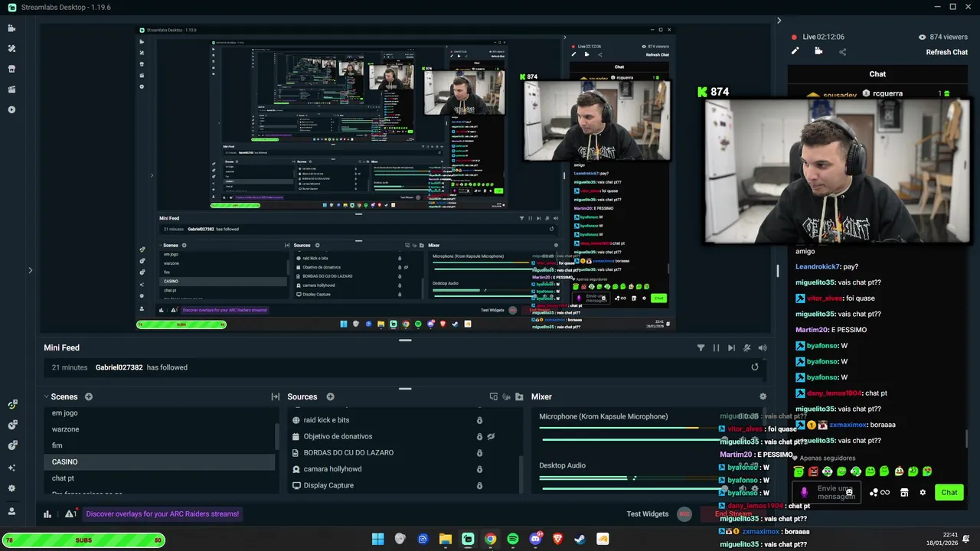Skip the current Mini Feed alert

[731, 347]
